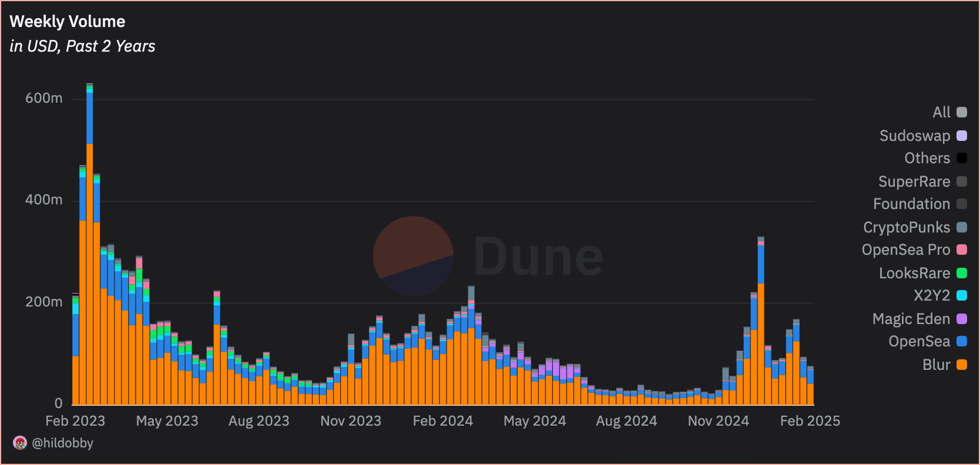Click the 400m y-axis label
Screen dimensions: 980x465
[x=44, y=200]
